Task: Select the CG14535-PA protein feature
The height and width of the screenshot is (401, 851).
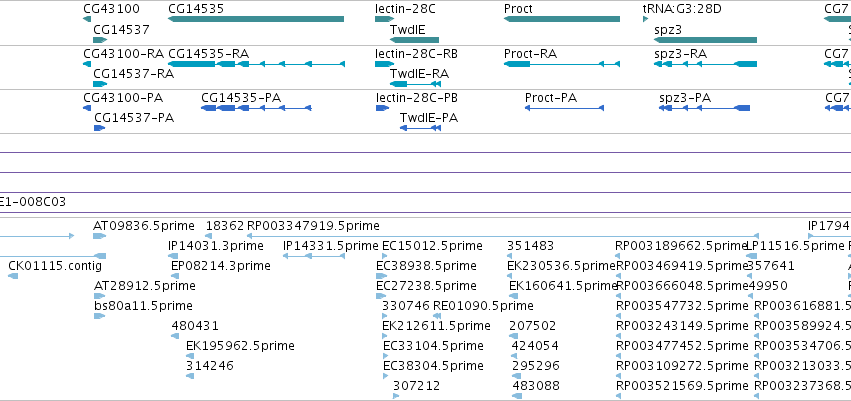Action: pos(256,108)
